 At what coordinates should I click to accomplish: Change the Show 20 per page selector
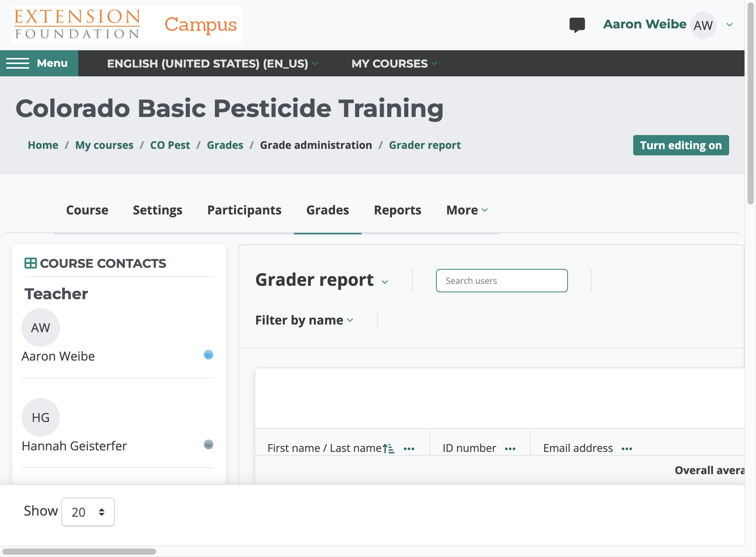pyautogui.click(x=88, y=512)
